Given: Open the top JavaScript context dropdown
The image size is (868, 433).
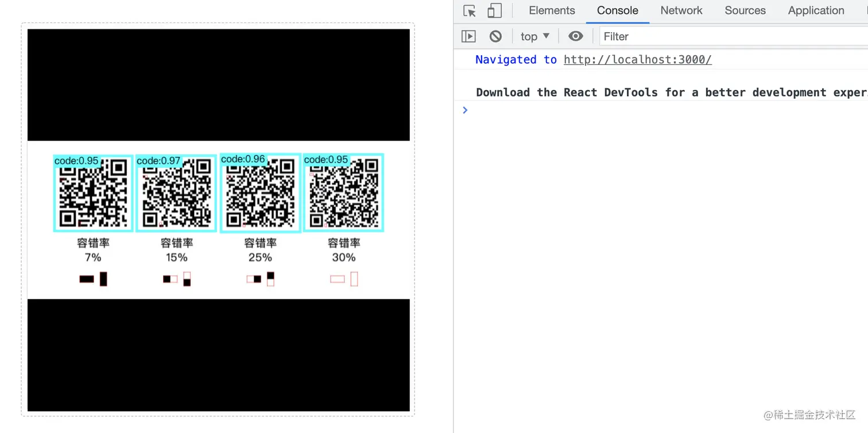Looking at the screenshot, I should tap(535, 36).
